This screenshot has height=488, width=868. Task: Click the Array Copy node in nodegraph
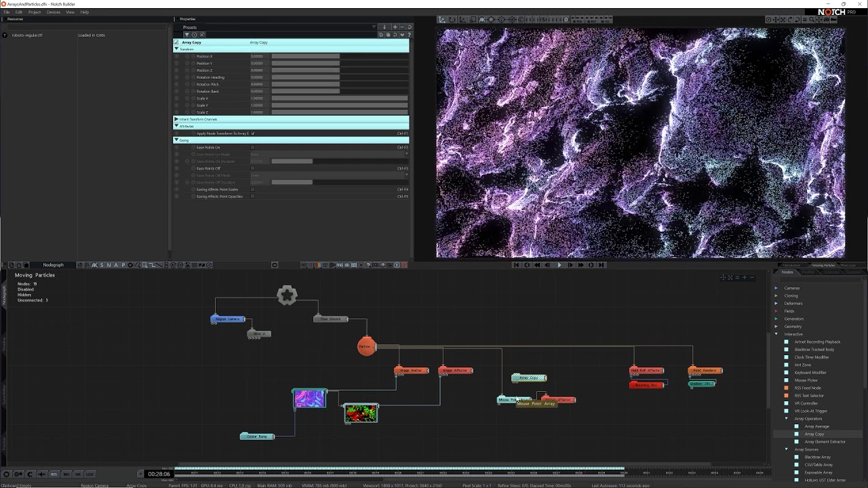(x=529, y=378)
